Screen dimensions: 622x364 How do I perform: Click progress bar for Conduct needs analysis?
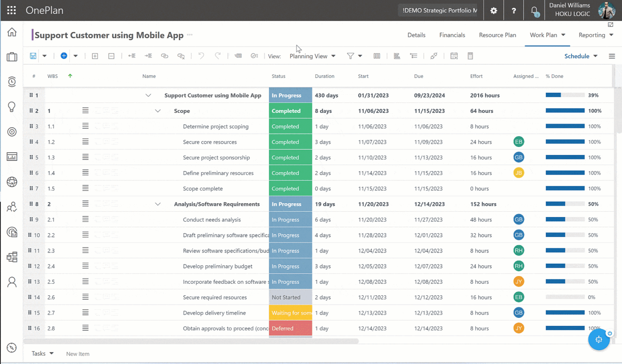(x=565, y=219)
